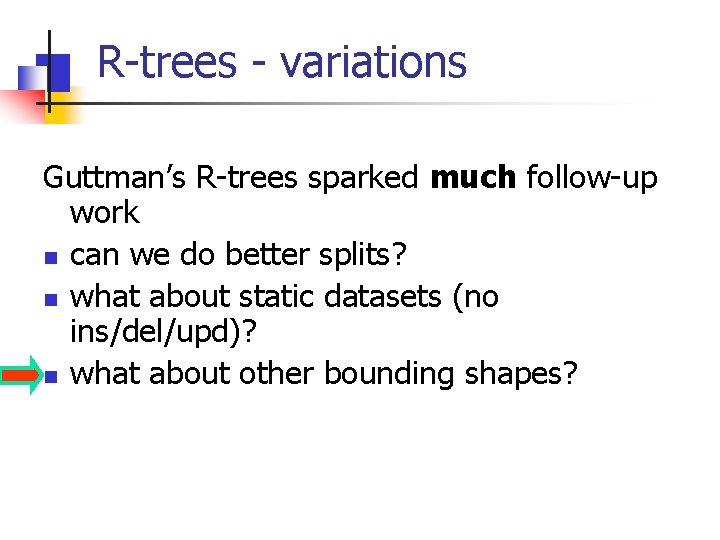Click the line 'what about static datasets (no'
This screenshot has width=720, height=540.
(285, 296)
